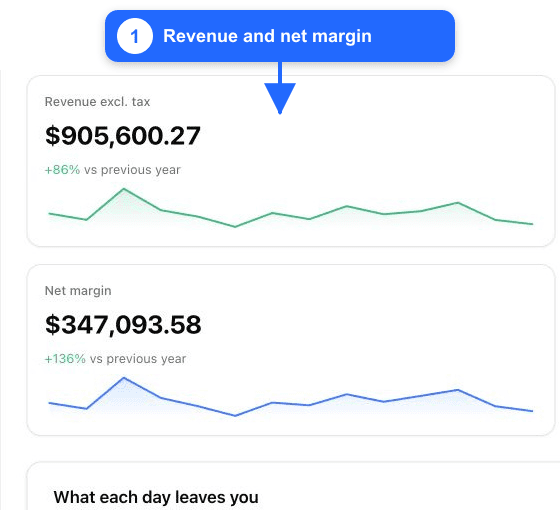
Task: Click the +86% revenue change figure
Action: point(62,170)
